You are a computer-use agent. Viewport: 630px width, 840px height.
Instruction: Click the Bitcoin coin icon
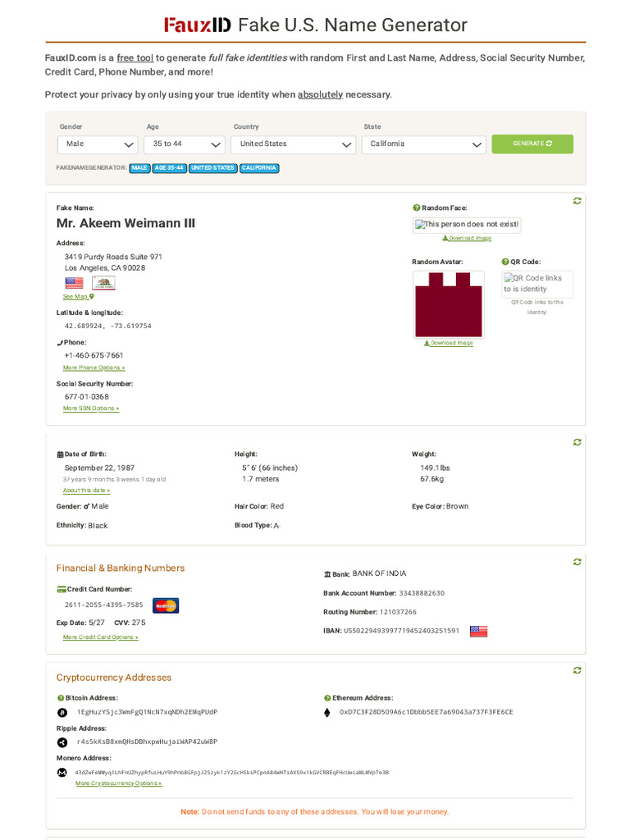point(62,713)
